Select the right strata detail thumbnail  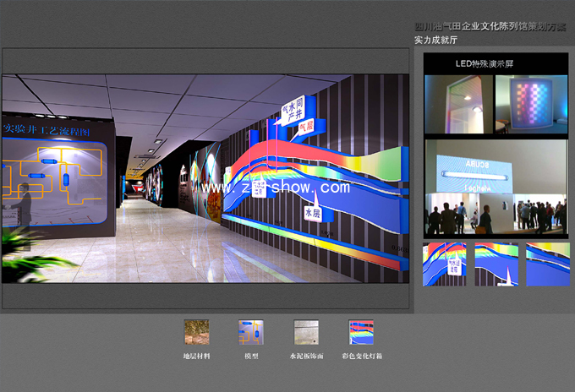pyautogui.click(x=547, y=264)
